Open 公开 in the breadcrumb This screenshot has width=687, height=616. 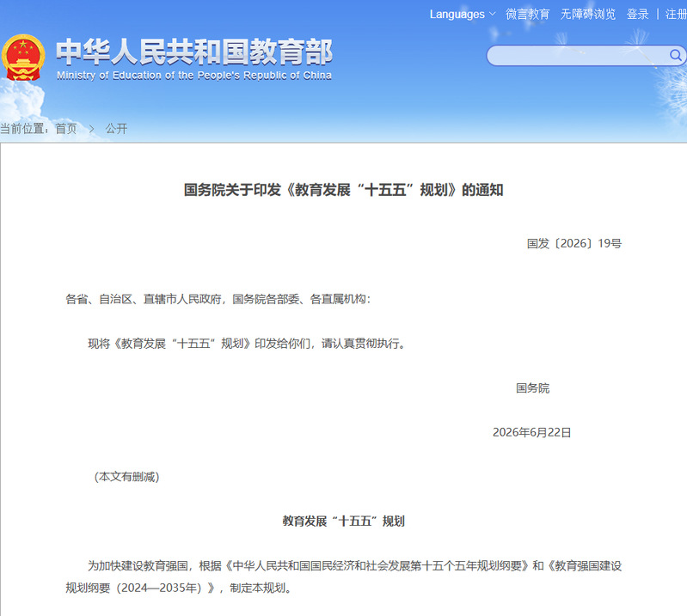(116, 129)
